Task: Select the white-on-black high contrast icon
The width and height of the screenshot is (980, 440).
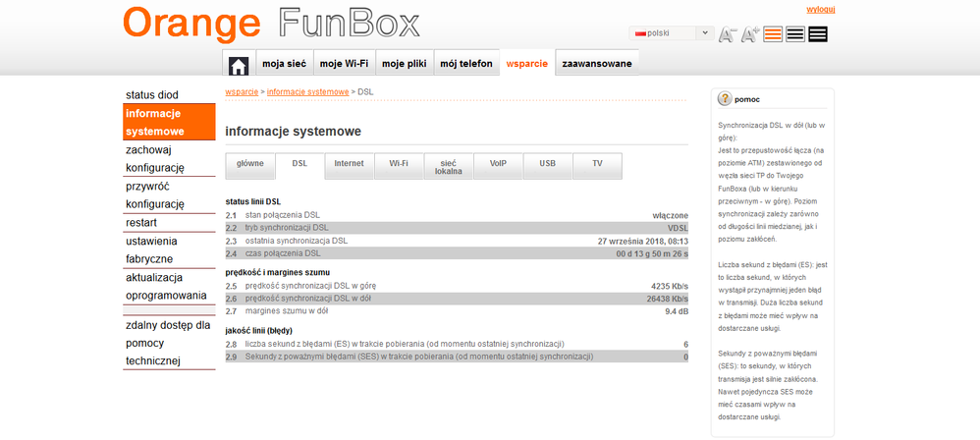Action: coord(818,34)
